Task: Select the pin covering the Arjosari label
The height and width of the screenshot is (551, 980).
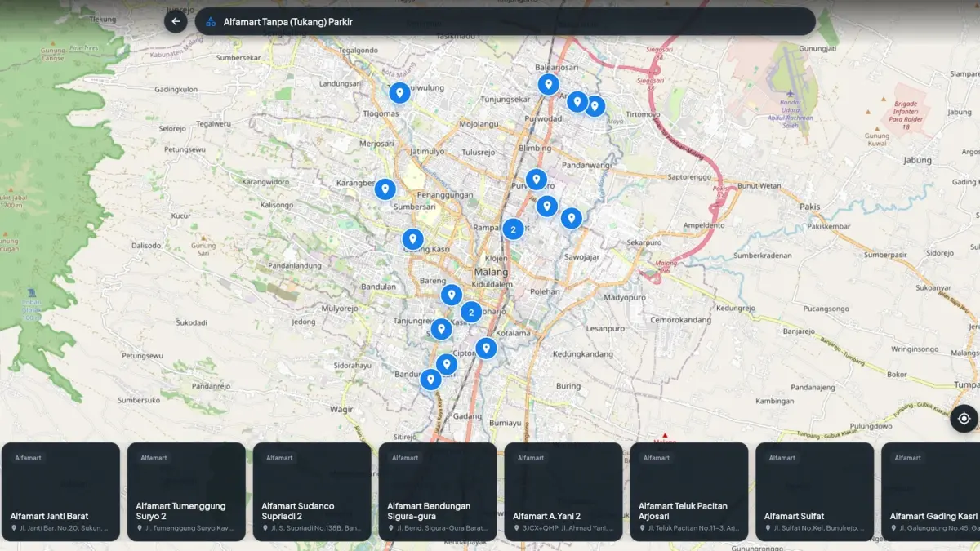Action: point(577,101)
